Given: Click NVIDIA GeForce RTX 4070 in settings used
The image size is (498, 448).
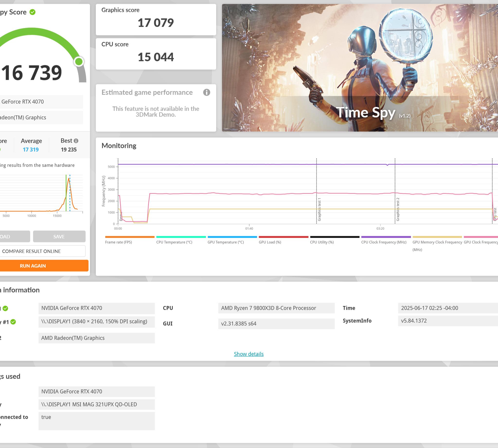Looking at the screenshot, I should pyautogui.click(x=97, y=392).
